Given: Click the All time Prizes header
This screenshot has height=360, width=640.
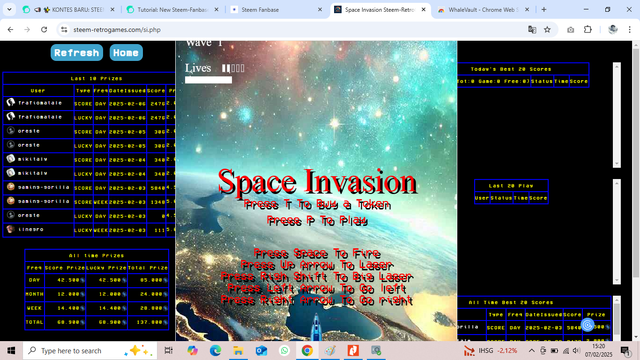Looking at the screenshot, I should pos(96,256).
